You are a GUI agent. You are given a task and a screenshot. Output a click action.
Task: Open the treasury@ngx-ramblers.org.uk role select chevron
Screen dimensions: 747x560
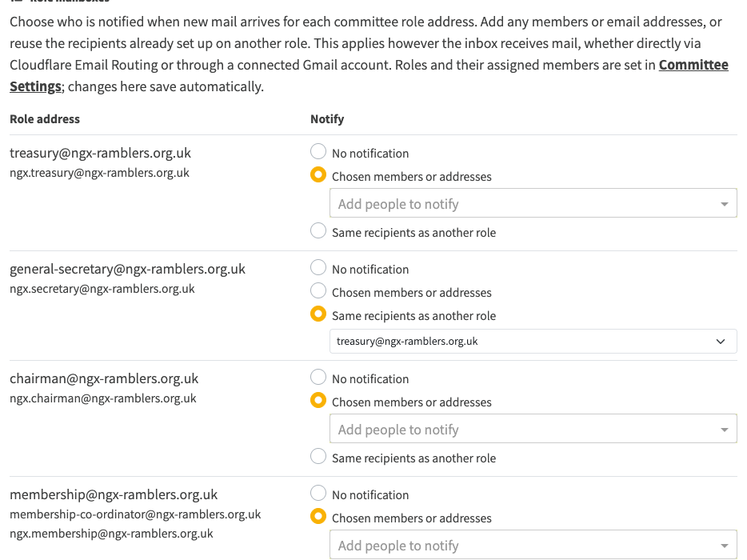(x=721, y=342)
